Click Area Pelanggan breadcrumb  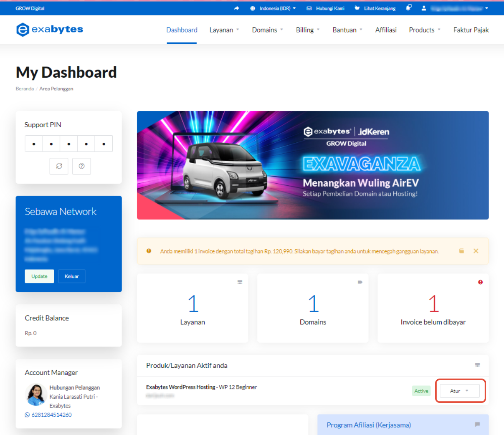[56, 89]
